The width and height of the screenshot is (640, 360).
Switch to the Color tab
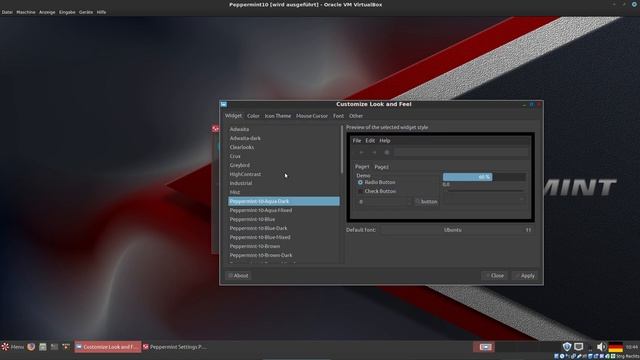(253, 116)
